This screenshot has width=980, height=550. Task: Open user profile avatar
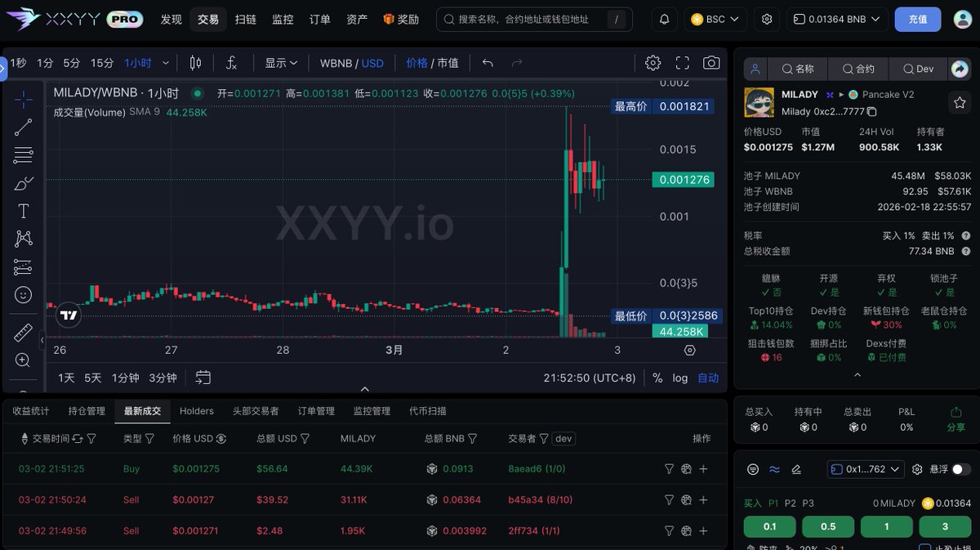coord(964,19)
